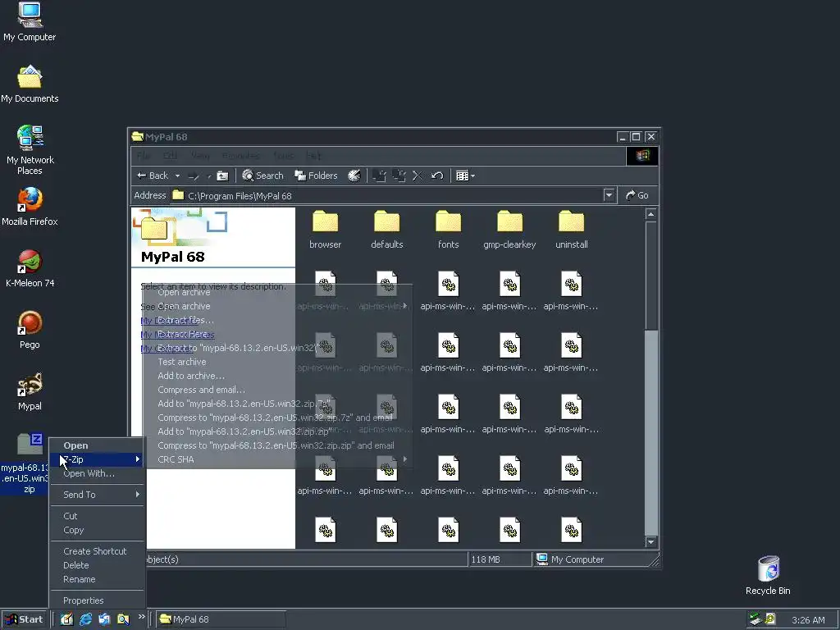Click the vertical scrollbar thumb
840x630 pixels.
(651, 276)
